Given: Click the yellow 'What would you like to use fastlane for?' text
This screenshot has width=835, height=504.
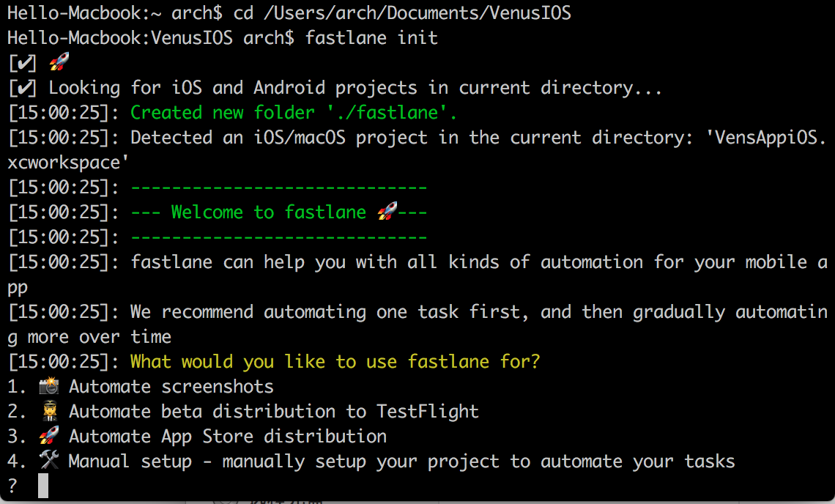Looking at the screenshot, I should click(335, 362).
